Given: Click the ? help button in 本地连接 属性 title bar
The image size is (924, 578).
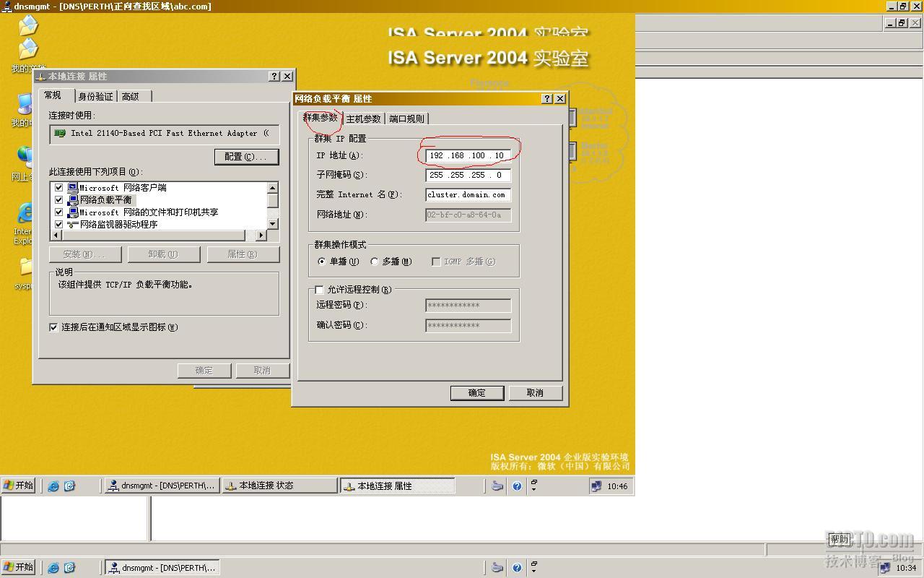Looking at the screenshot, I should click(x=274, y=76).
